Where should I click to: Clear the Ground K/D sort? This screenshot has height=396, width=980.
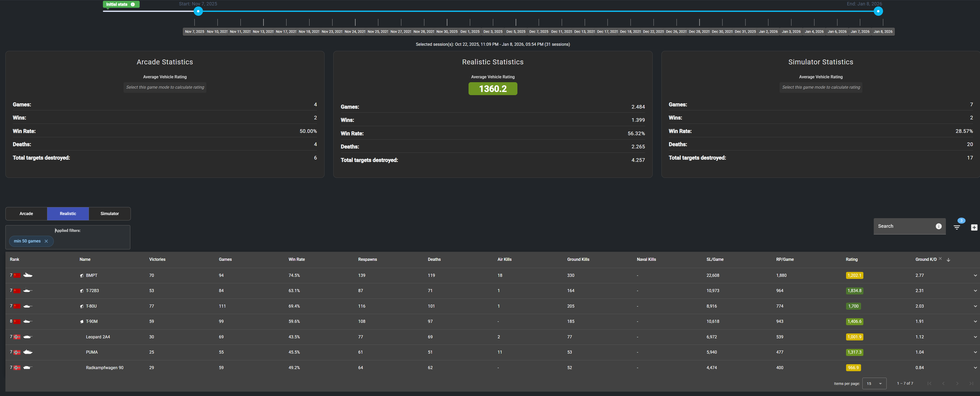tap(940, 258)
